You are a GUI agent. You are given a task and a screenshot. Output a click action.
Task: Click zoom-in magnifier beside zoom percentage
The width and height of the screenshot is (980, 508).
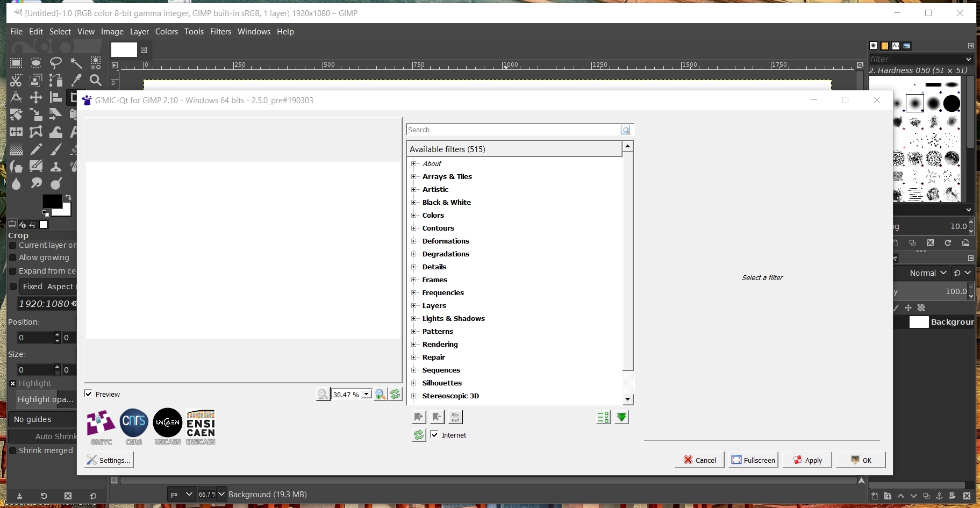coord(381,395)
